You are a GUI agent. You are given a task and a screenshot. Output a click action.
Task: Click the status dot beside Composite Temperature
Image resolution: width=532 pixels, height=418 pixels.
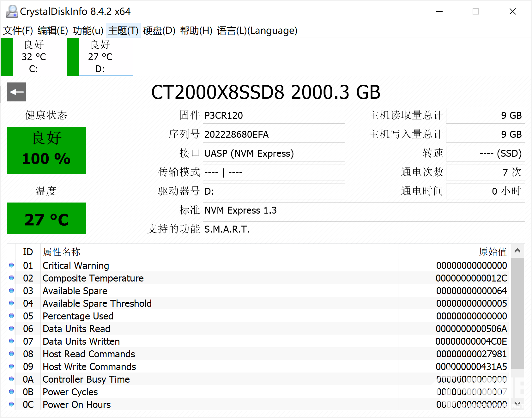pos(12,278)
